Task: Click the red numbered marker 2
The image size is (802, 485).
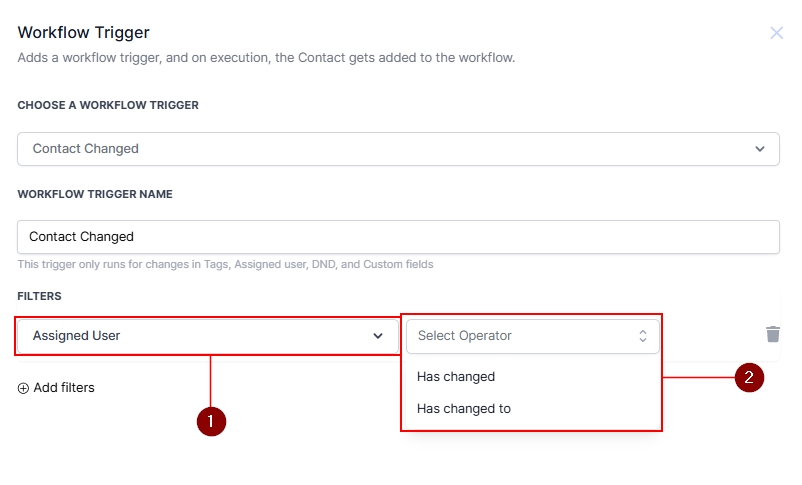Action: click(749, 378)
